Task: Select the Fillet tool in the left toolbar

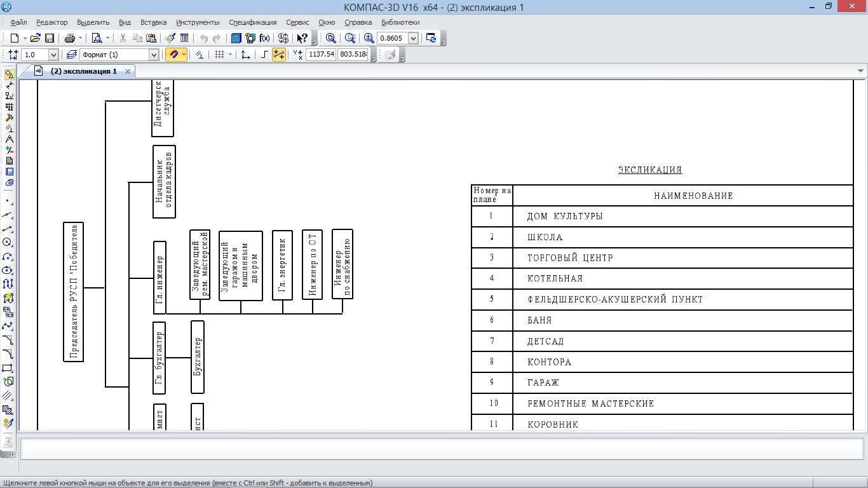Action: click(8, 354)
